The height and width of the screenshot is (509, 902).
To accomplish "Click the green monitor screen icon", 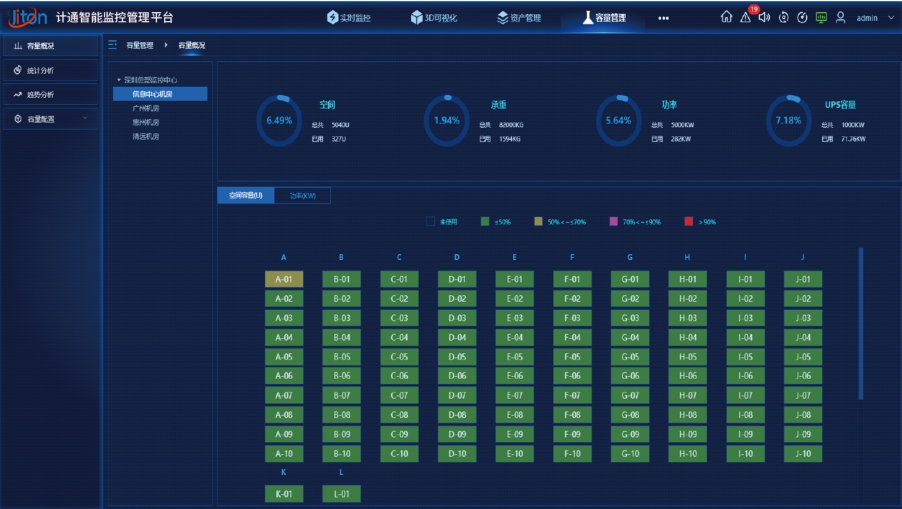I will [821, 17].
